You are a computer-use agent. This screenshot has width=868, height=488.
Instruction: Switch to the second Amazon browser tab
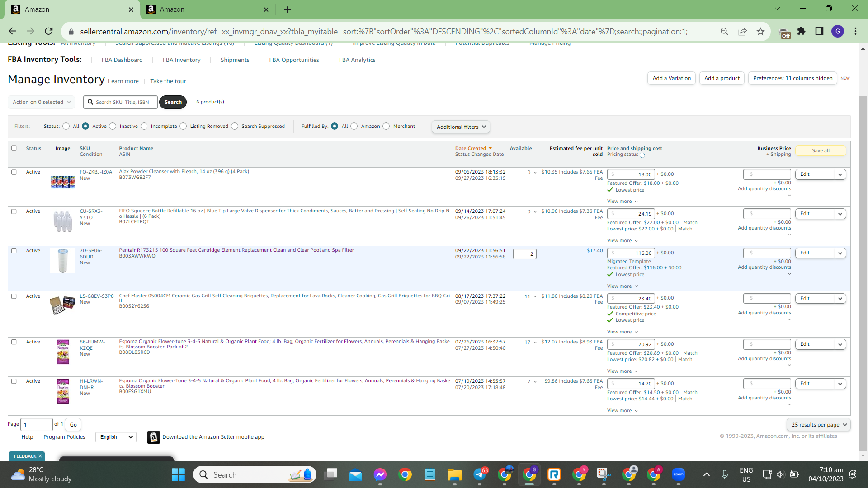[x=208, y=9]
